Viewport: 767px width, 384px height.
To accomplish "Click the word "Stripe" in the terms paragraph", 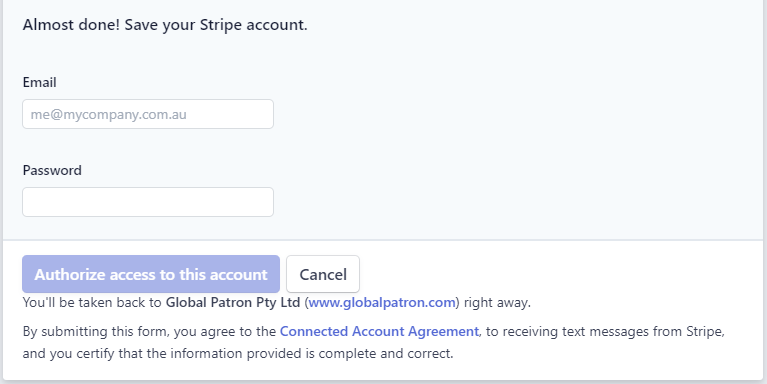I will point(704,331).
